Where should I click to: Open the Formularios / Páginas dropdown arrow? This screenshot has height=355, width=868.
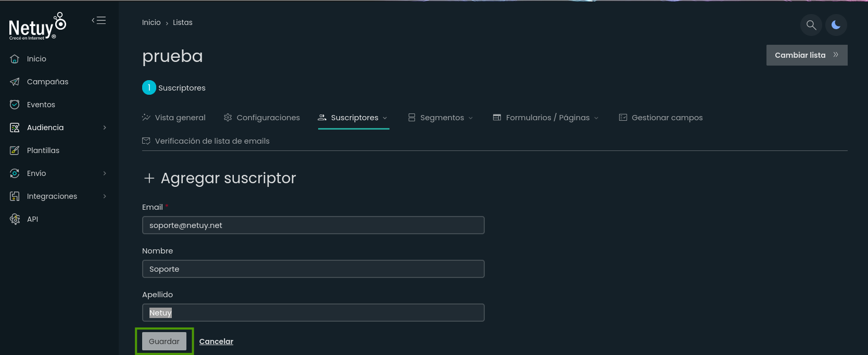click(596, 118)
